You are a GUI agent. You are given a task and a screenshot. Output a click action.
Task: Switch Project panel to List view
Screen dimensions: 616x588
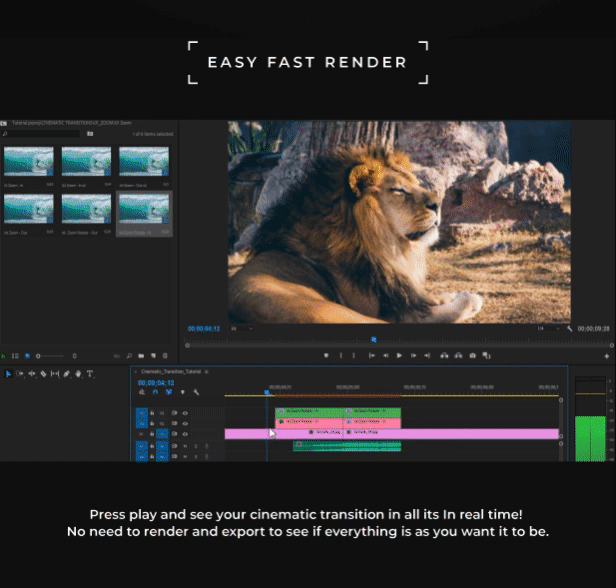[x=15, y=356]
